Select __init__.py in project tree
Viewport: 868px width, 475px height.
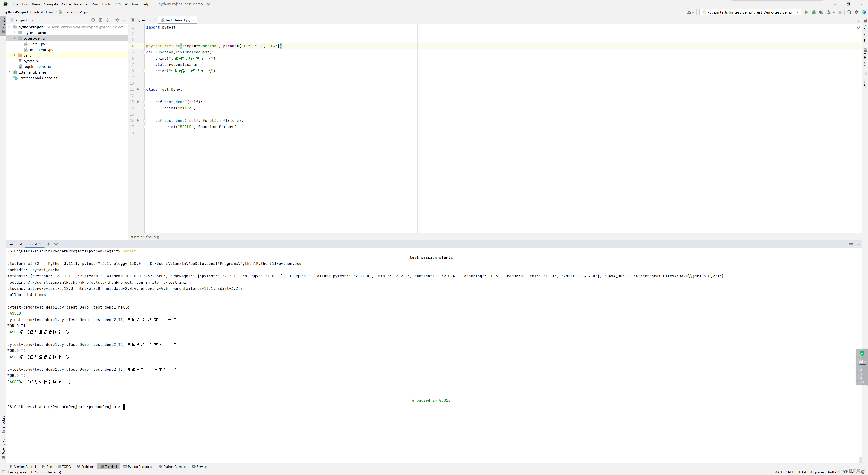pos(34,44)
